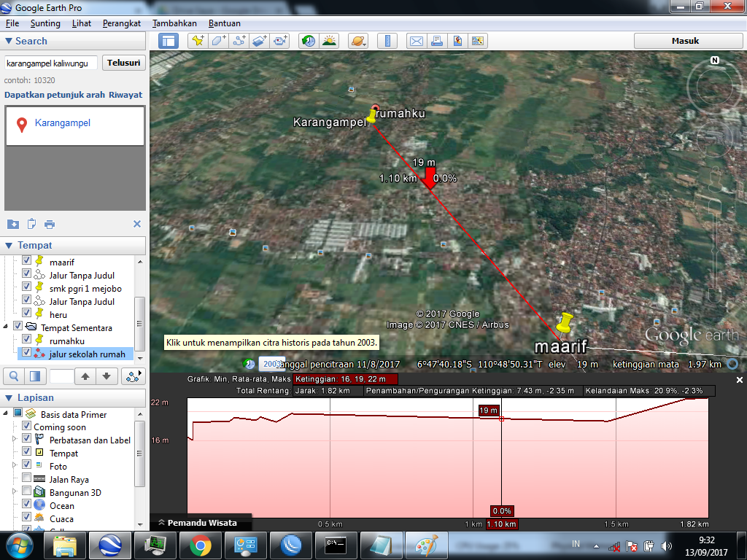Add a polygon tool
The width and height of the screenshot is (747, 560).
[x=218, y=41]
